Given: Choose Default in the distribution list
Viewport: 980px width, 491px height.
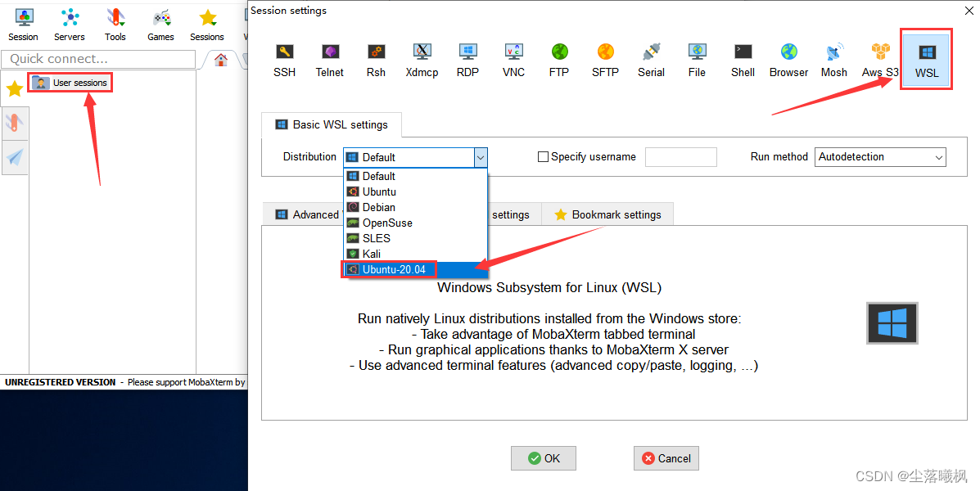Looking at the screenshot, I should click(x=415, y=176).
